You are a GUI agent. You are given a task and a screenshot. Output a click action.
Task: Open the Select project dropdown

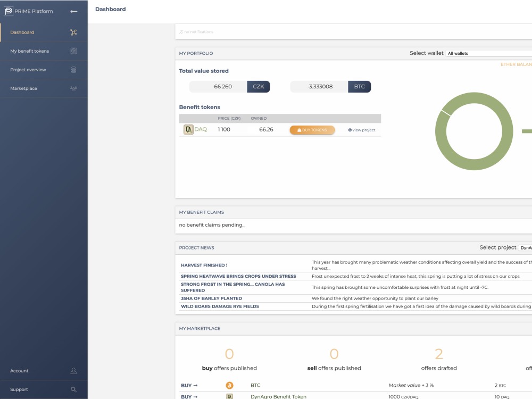click(525, 248)
